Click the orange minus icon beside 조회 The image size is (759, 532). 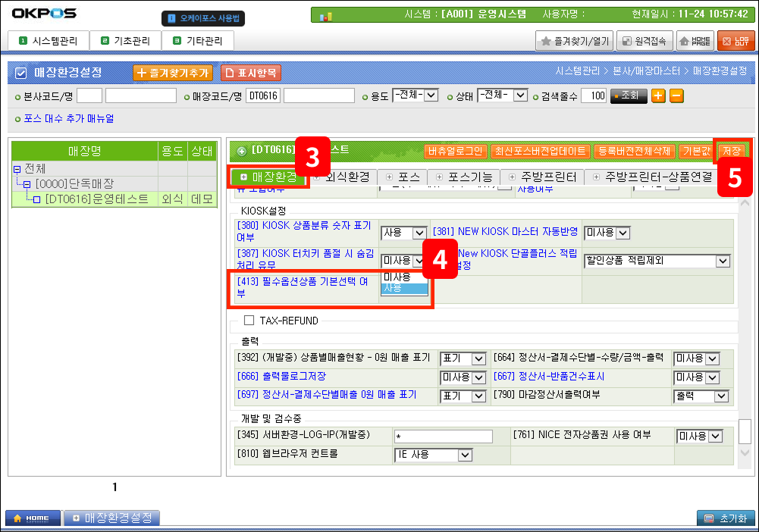coord(676,95)
